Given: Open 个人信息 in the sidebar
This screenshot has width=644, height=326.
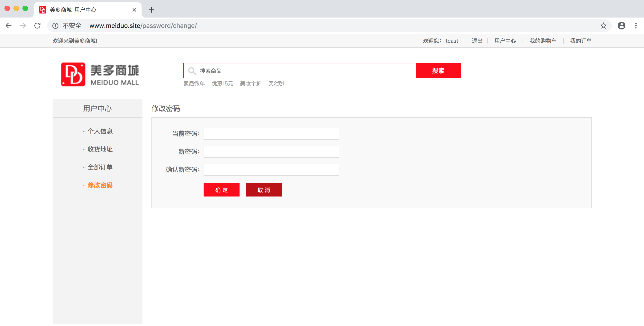Looking at the screenshot, I should pyautogui.click(x=100, y=131).
